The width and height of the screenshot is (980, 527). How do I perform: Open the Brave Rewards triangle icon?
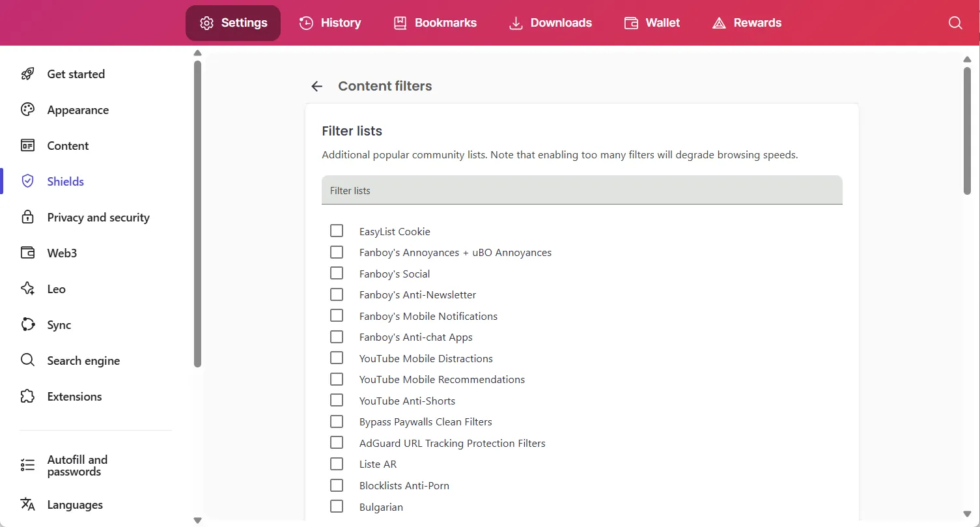[x=719, y=22]
